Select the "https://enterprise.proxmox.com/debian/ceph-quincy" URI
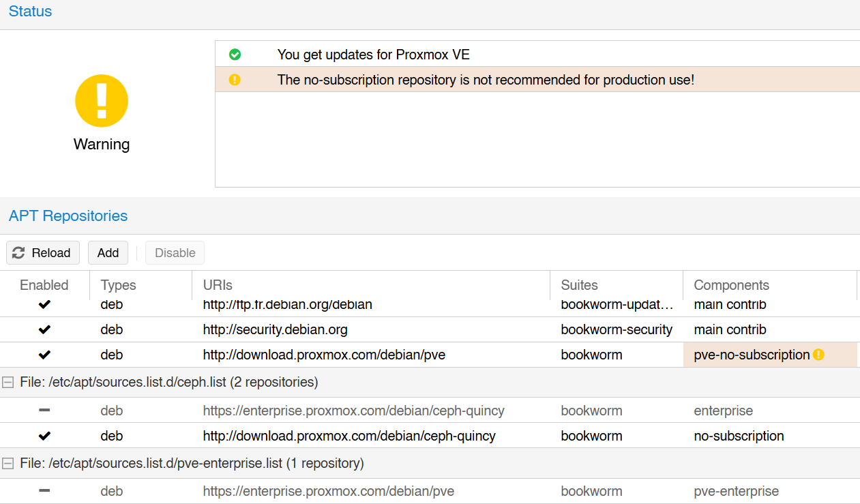 (x=354, y=411)
